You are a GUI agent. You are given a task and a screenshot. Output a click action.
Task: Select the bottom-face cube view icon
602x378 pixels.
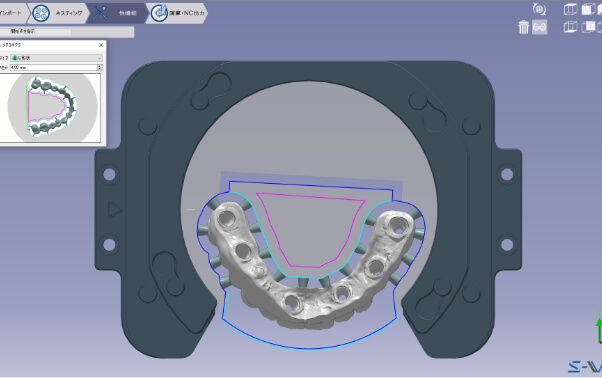tap(571, 27)
